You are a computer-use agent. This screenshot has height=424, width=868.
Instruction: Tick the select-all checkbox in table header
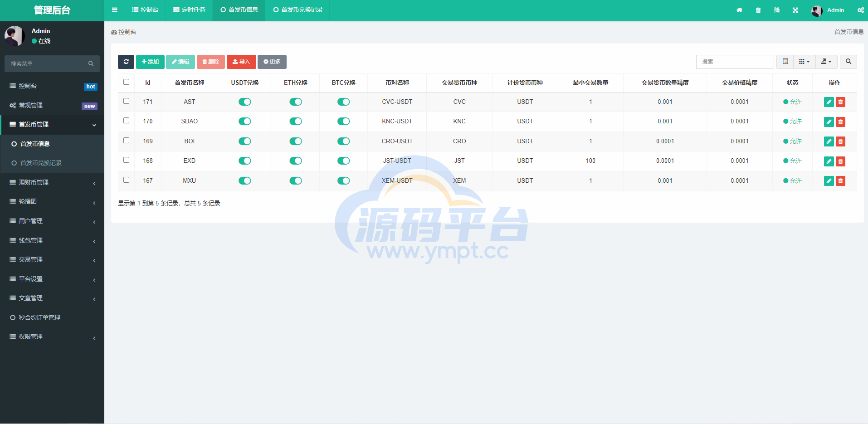(126, 82)
